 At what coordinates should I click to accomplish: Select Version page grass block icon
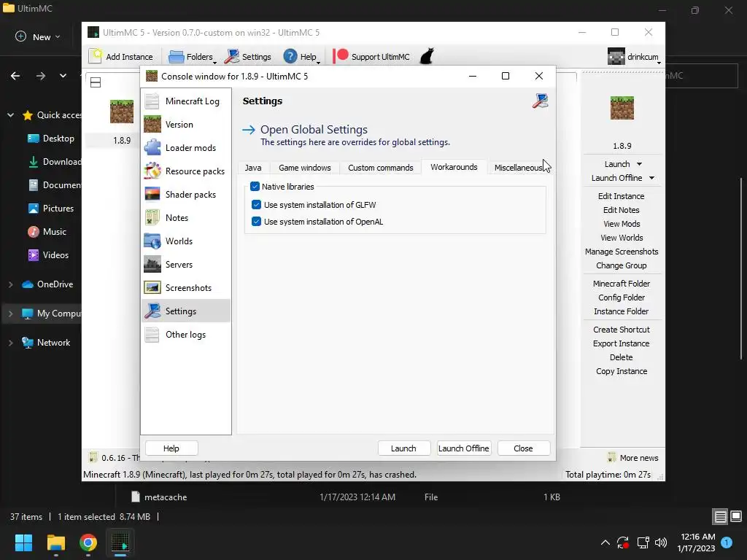152,124
